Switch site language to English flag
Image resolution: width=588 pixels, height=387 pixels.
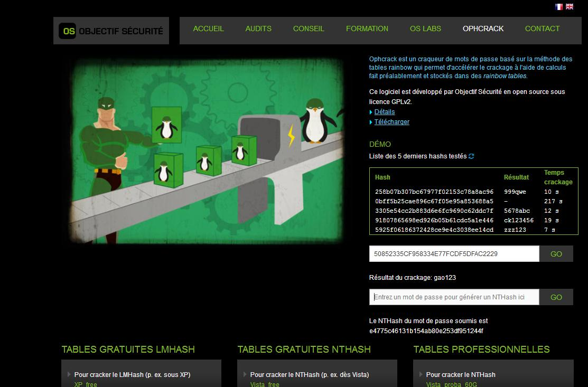tap(570, 7)
